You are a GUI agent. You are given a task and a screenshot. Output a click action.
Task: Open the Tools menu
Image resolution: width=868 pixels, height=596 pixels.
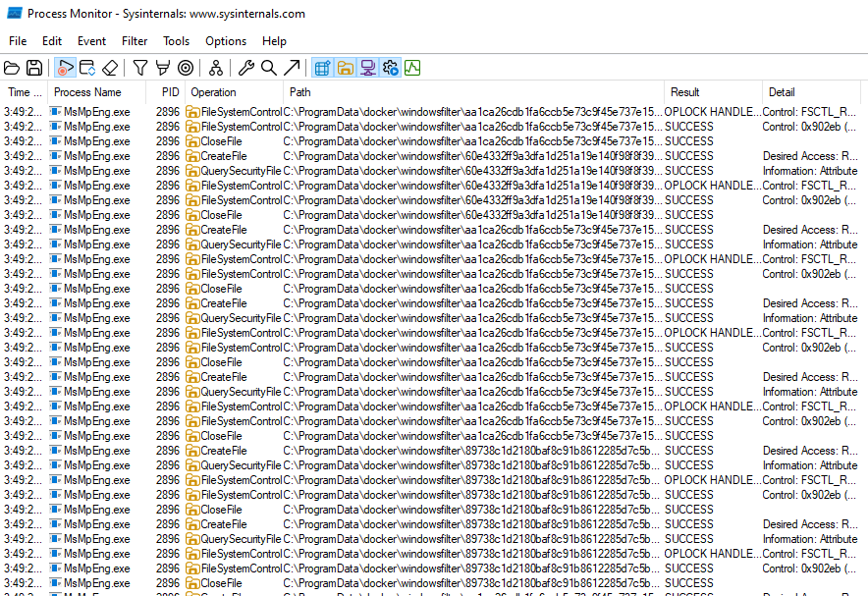tap(176, 41)
